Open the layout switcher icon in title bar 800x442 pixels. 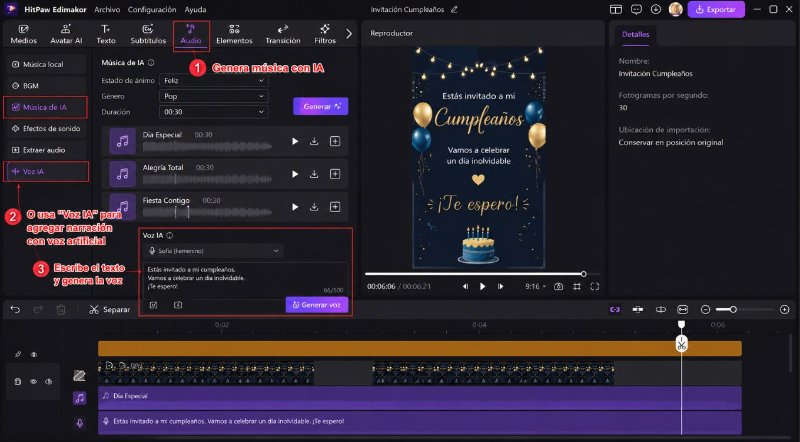[x=616, y=9]
